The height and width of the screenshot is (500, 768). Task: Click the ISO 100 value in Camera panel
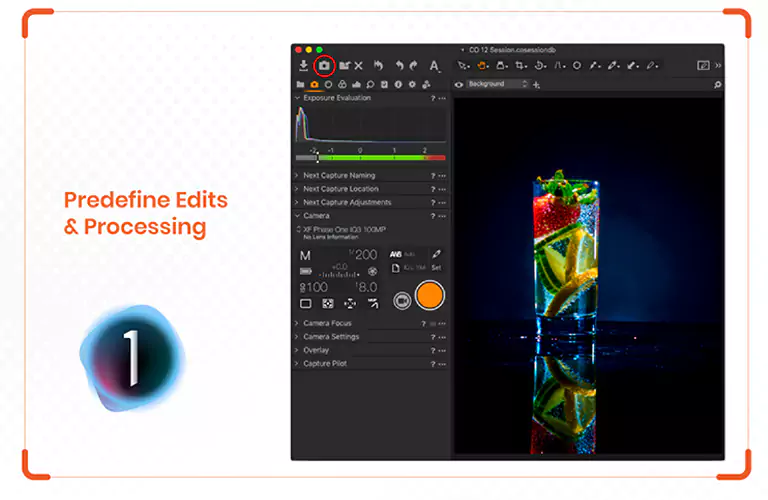tap(315, 286)
